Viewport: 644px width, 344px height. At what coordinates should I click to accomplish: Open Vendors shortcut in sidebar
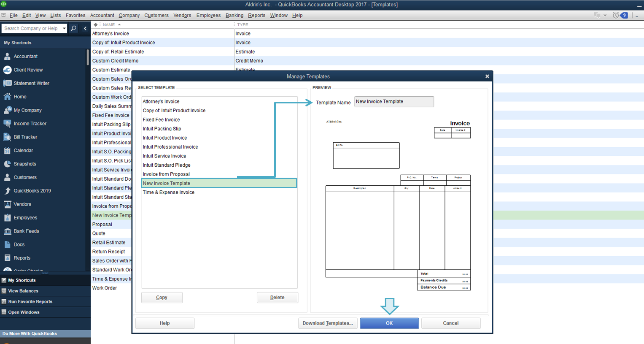[x=22, y=204]
